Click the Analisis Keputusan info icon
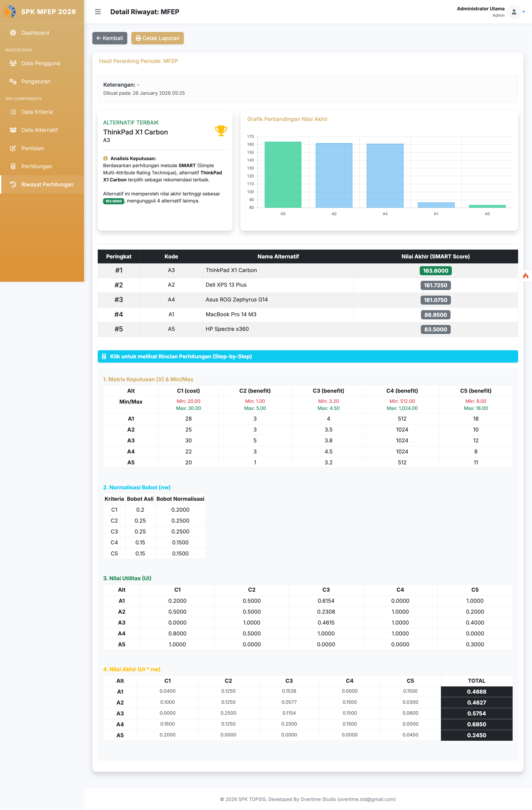Viewport: 532px width, 810px height. tap(105, 159)
